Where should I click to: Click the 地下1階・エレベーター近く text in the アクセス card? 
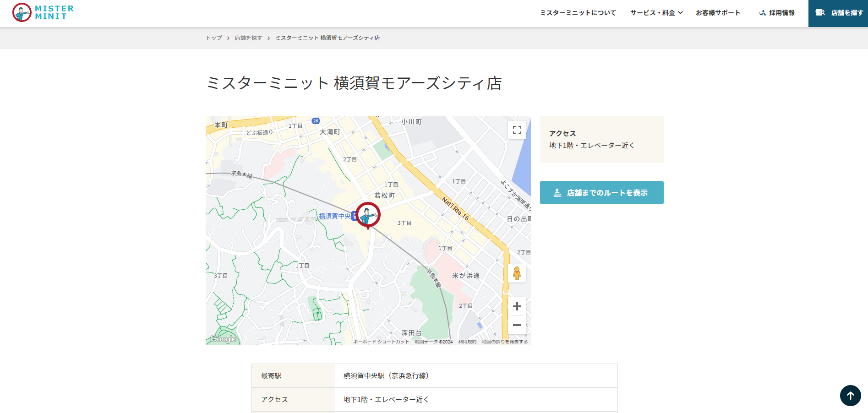tap(592, 146)
